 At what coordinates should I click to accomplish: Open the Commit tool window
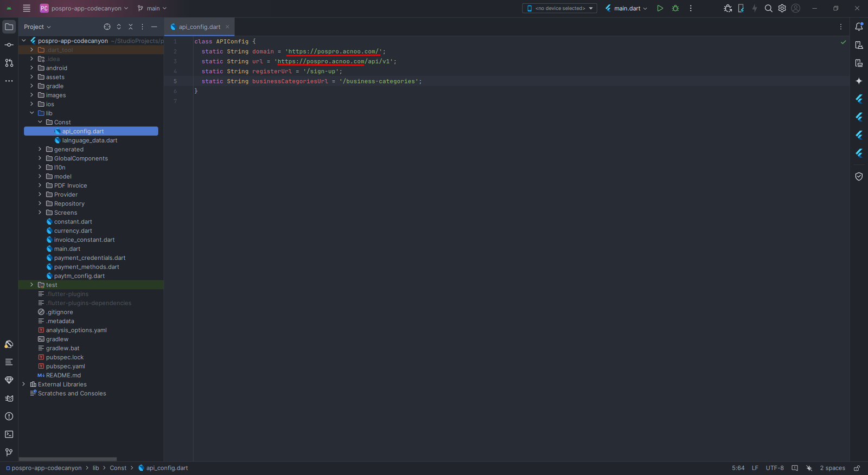point(9,45)
